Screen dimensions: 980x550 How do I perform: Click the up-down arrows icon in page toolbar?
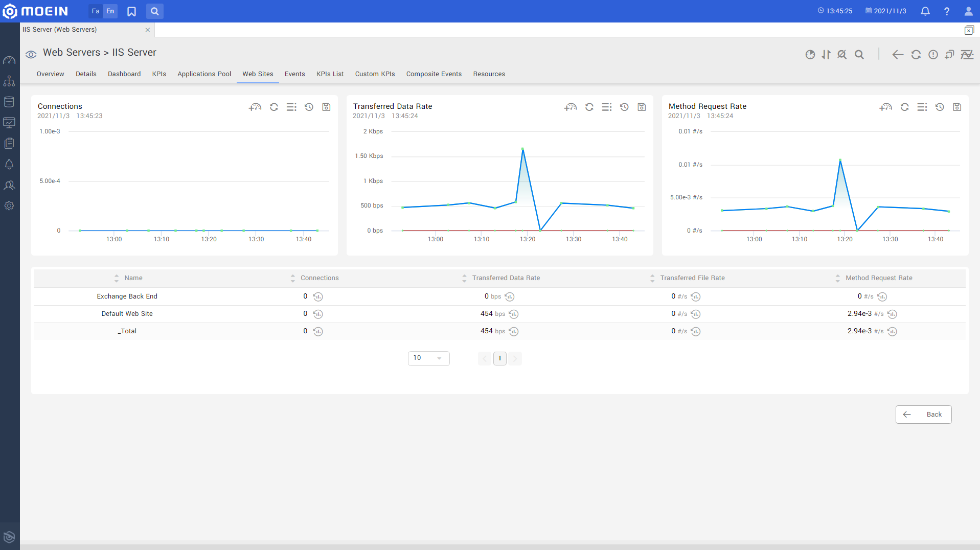click(x=826, y=55)
